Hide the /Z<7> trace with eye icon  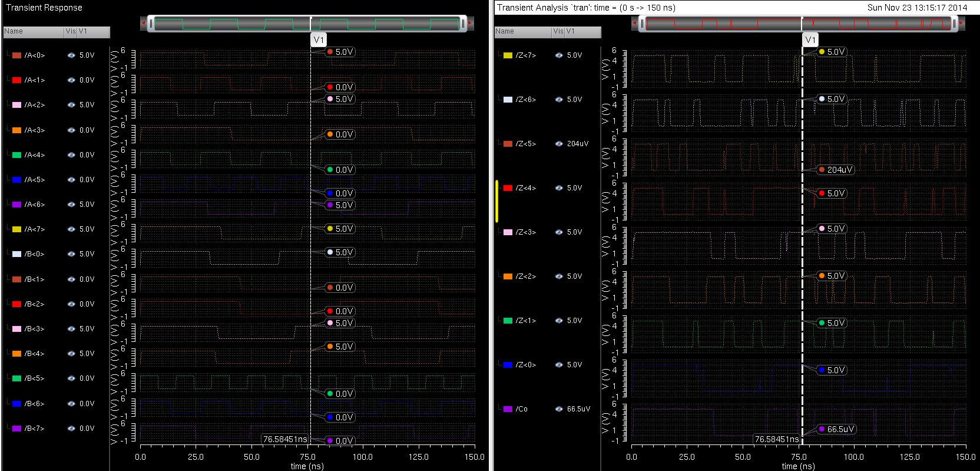(559, 55)
